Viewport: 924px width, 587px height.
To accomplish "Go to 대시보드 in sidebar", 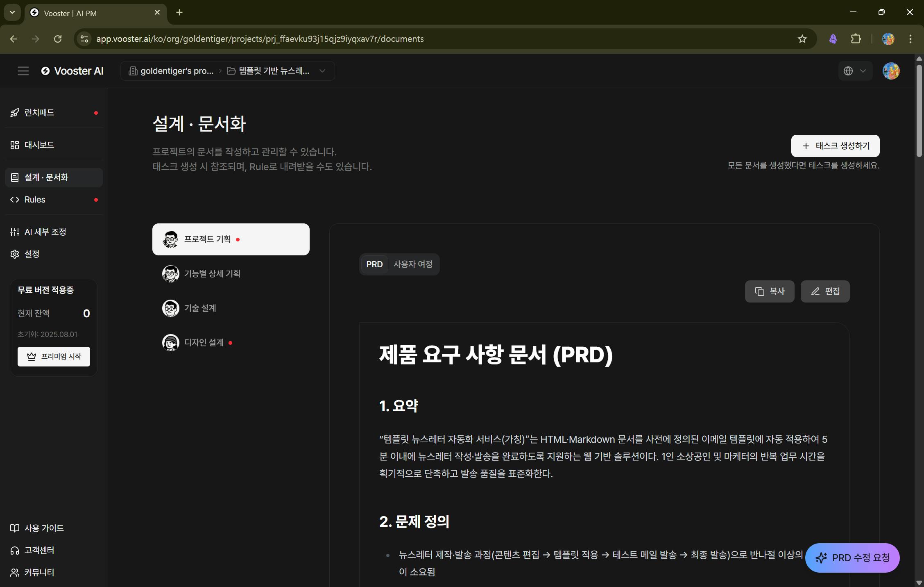I will pyautogui.click(x=39, y=145).
